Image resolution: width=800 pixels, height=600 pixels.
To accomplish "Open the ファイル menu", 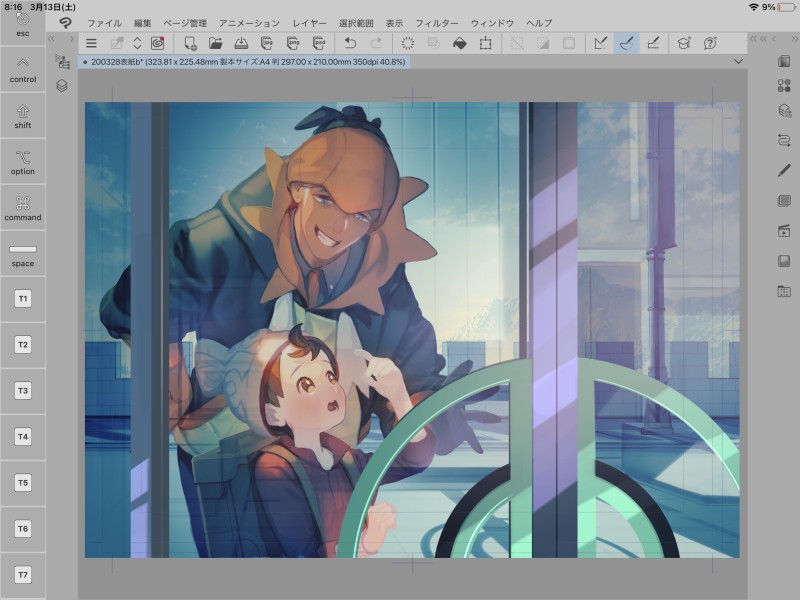I will click(104, 23).
